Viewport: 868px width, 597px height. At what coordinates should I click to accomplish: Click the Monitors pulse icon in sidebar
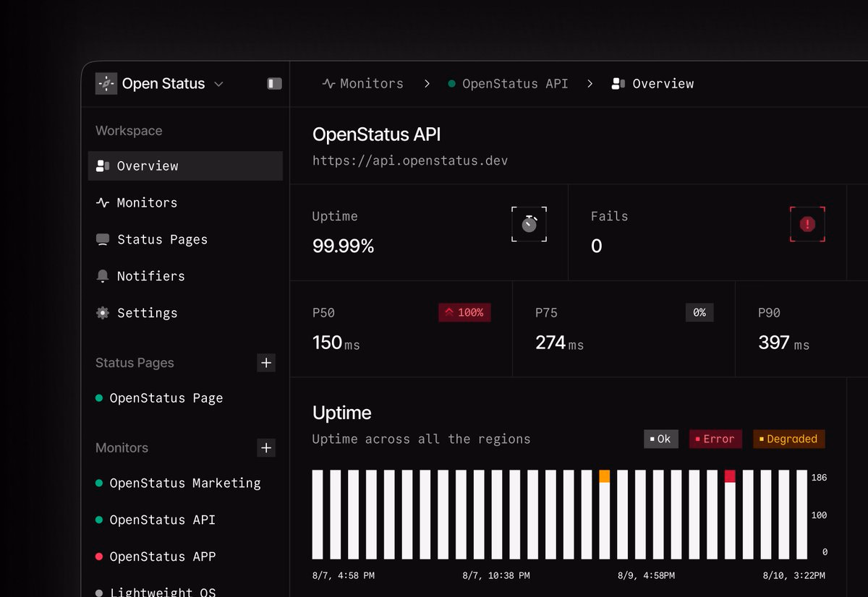coord(103,202)
